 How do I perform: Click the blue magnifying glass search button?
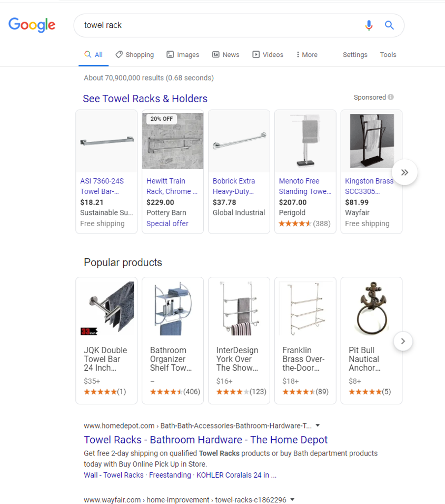389,25
